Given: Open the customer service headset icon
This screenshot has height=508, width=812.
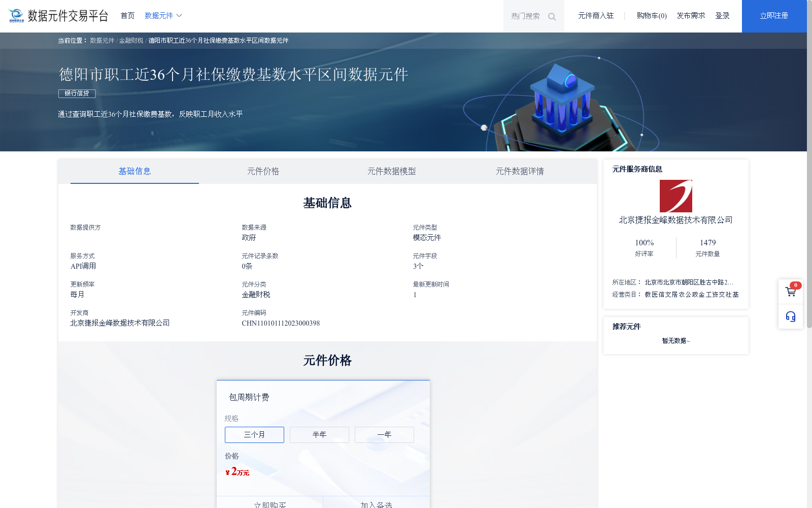Looking at the screenshot, I should click(x=791, y=316).
